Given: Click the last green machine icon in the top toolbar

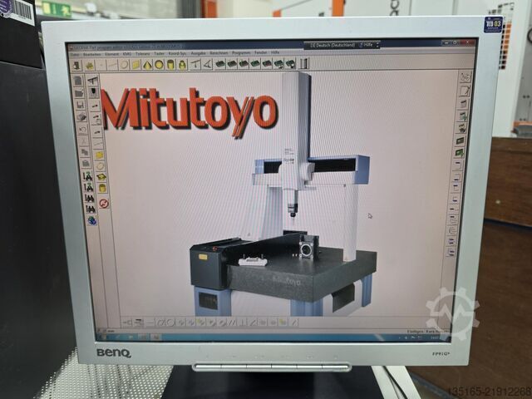Looking at the screenshot, I should (290, 63).
